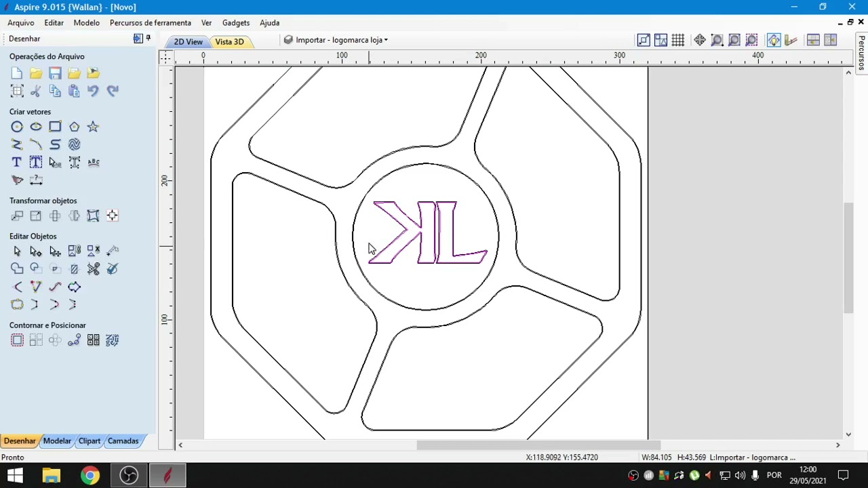The width and height of the screenshot is (868, 488).
Task: Open the Distort Object tool
Action: click(x=93, y=216)
